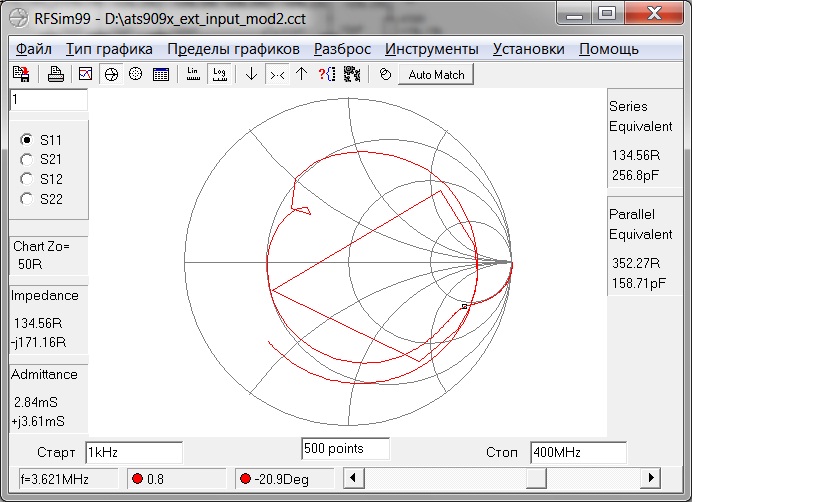Click the copy-to-clipboard/save toolbar icon
The width and height of the screenshot is (816, 502).
pos(21,74)
